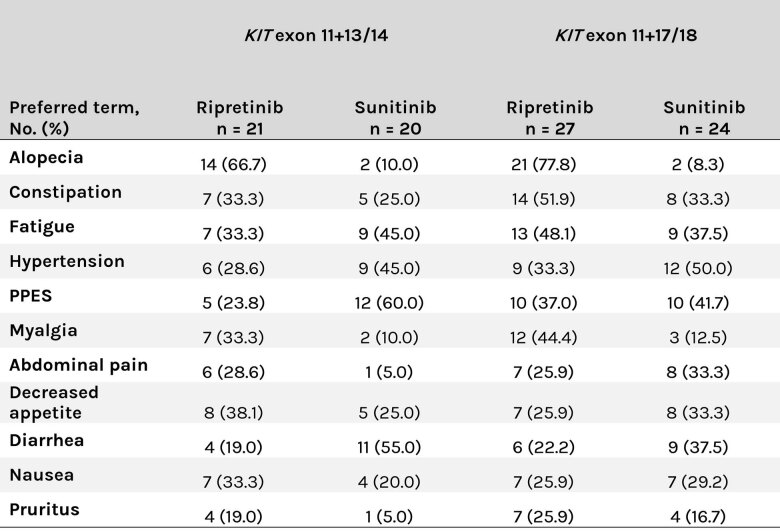This screenshot has width=780, height=532.
Task: Click the KIT exon 11+17/18 column header
Action: tap(626, 35)
